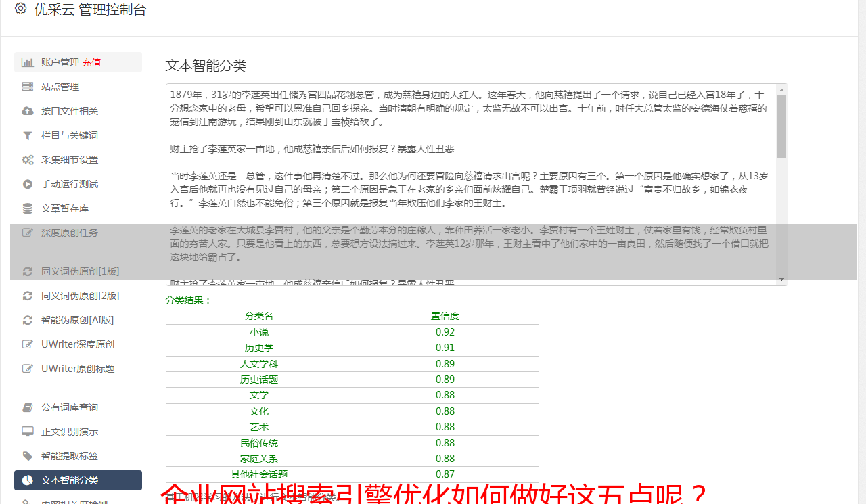This screenshot has height=504, width=866.
Task: Click the 置信度 column header
Action: click(445, 316)
